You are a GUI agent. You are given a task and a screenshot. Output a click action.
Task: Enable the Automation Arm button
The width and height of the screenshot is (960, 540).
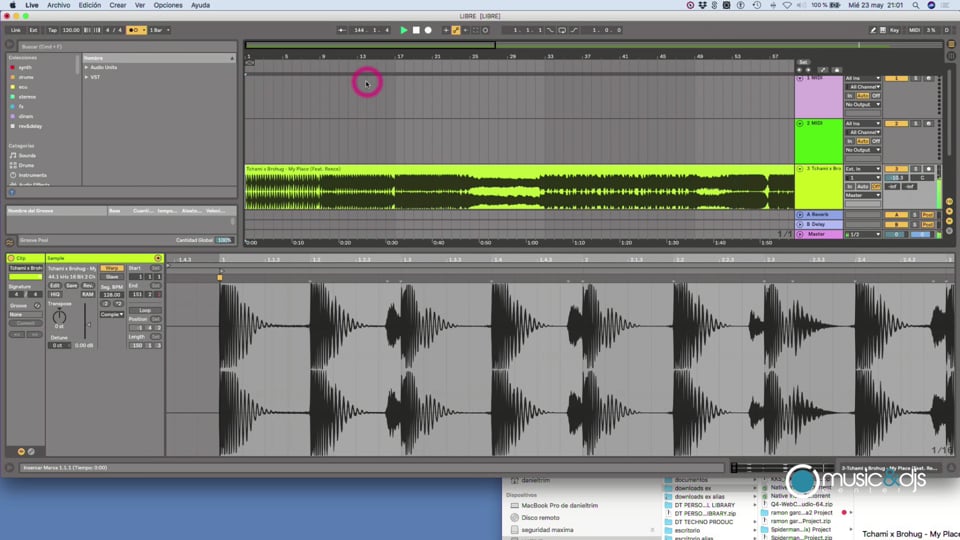click(456, 30)
